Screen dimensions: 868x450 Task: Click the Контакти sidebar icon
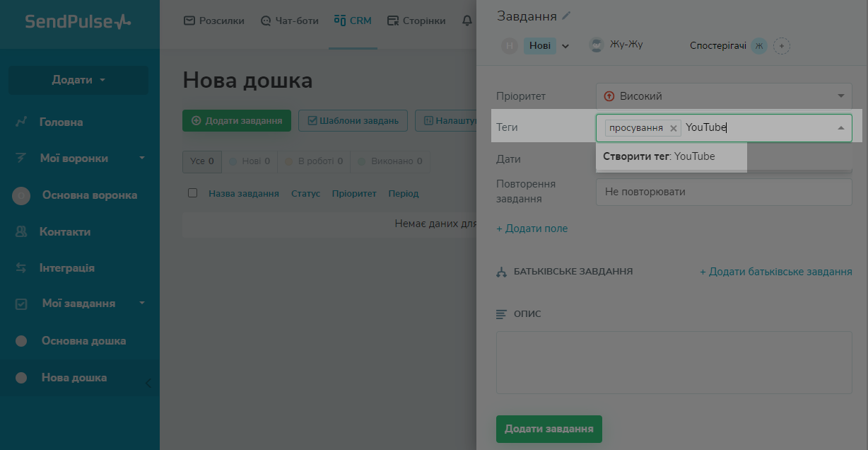click(x=21, y=231)
